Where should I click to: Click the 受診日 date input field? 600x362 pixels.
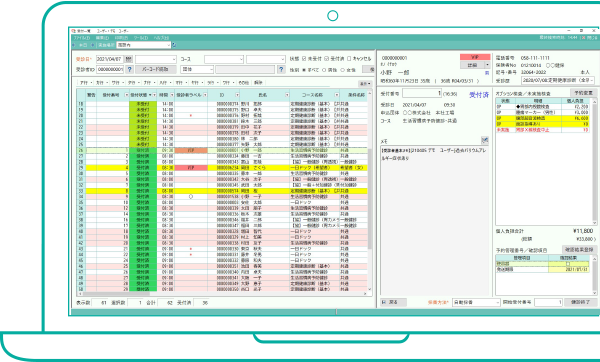coord(109,59)
